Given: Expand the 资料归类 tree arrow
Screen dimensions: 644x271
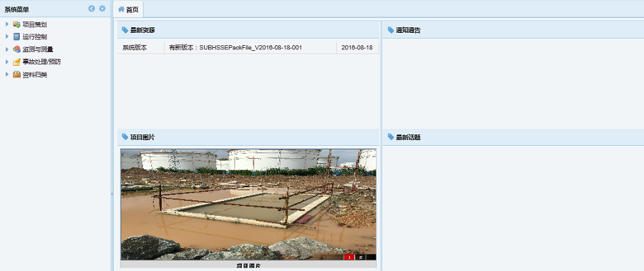Looking at the screenshot, I should 7,75.
